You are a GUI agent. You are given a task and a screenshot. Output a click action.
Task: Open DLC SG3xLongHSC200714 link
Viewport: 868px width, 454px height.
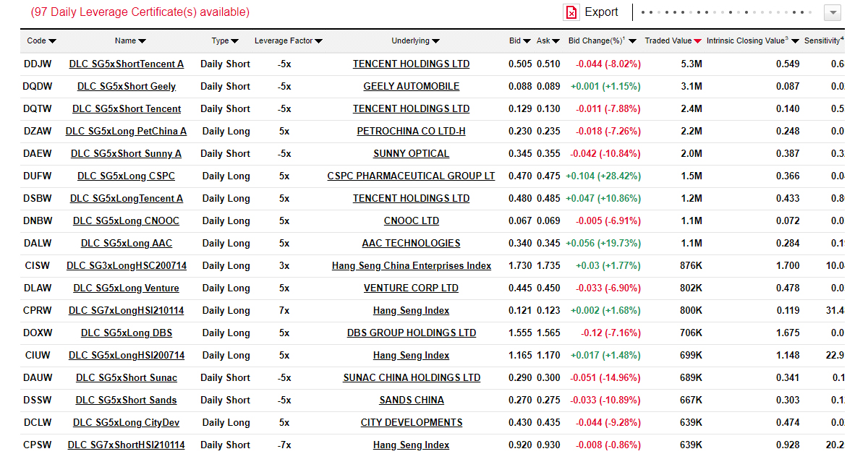[x=127, y=266]
